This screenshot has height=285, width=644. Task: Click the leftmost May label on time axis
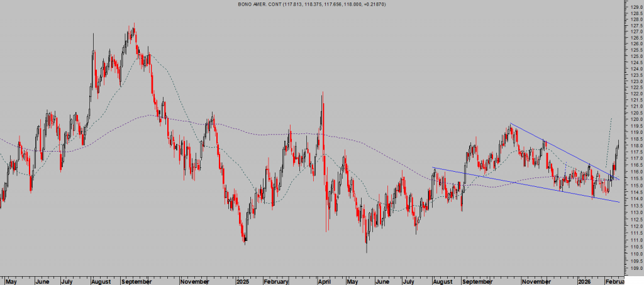(11, 281)
